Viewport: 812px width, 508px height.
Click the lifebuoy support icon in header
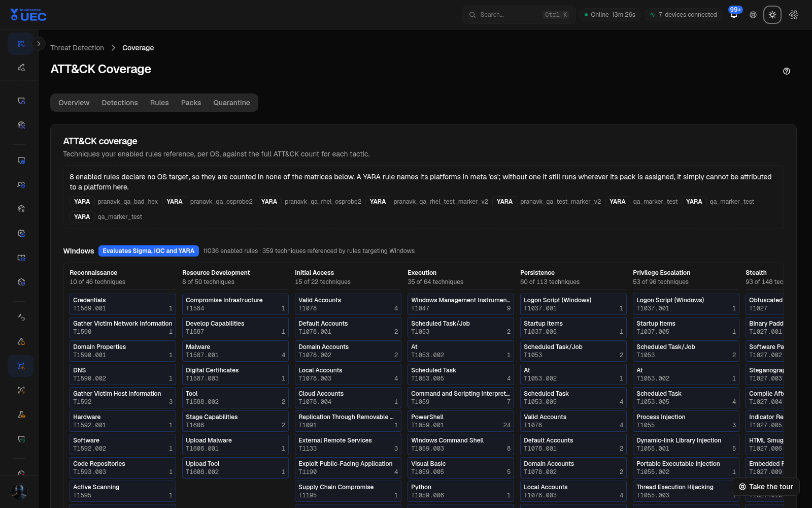[753, 15]
